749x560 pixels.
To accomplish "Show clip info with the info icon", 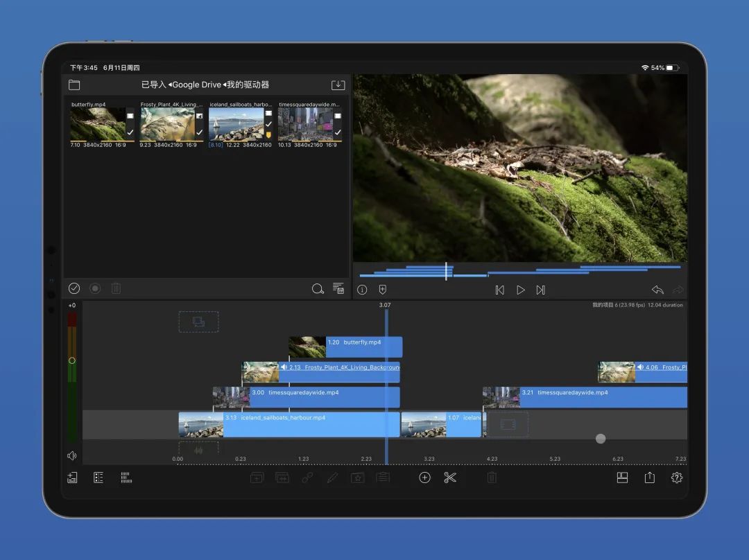I will pos(362,290).
